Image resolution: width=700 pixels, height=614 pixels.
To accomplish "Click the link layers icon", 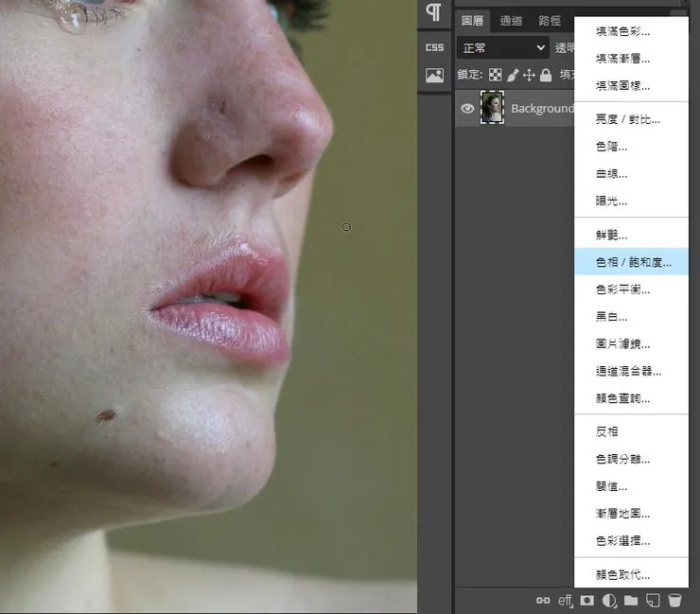I will point(543,601).
